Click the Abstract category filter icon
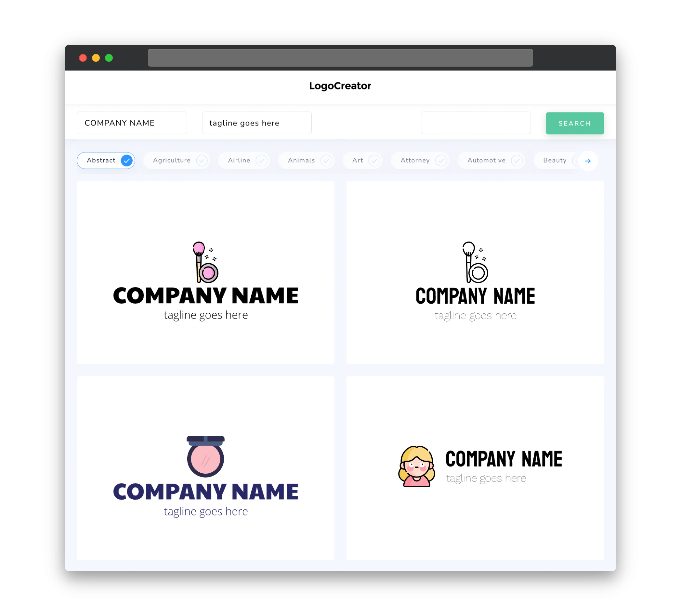Viewport: 681px width, 616px height. (127, 160)
